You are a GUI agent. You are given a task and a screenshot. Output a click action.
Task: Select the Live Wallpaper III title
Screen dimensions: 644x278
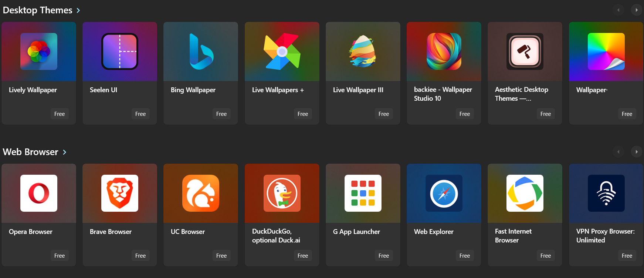358,90
